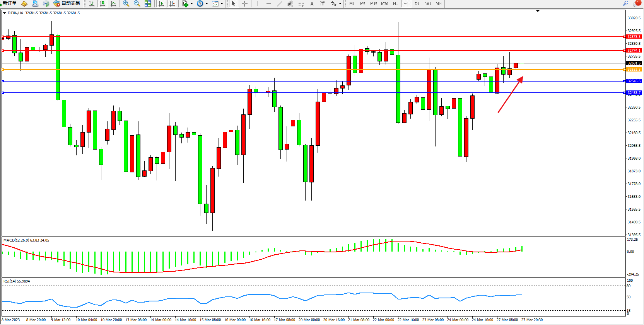Screen dimensions: 644x325
Task: Click the zoom in magnifier icon
Action: coord(126,3)
